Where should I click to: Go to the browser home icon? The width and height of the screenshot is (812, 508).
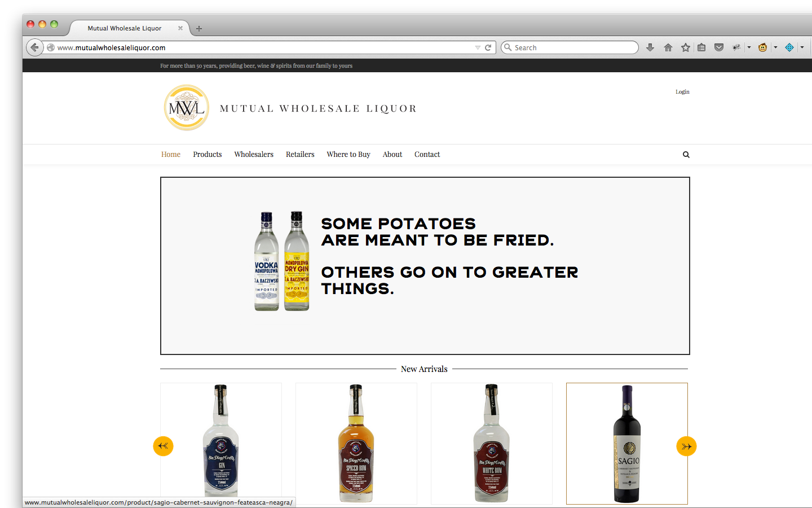pyautogui.click(x=668, y=47)
